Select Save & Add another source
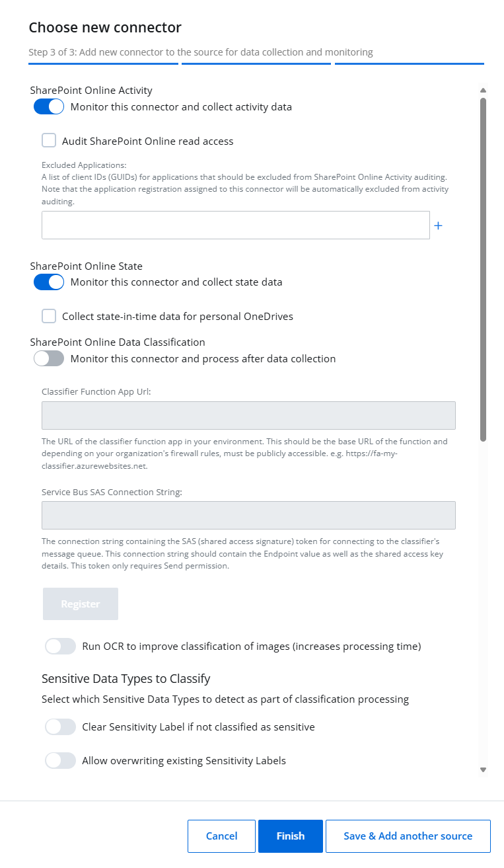504x868 pixels. 408,836
